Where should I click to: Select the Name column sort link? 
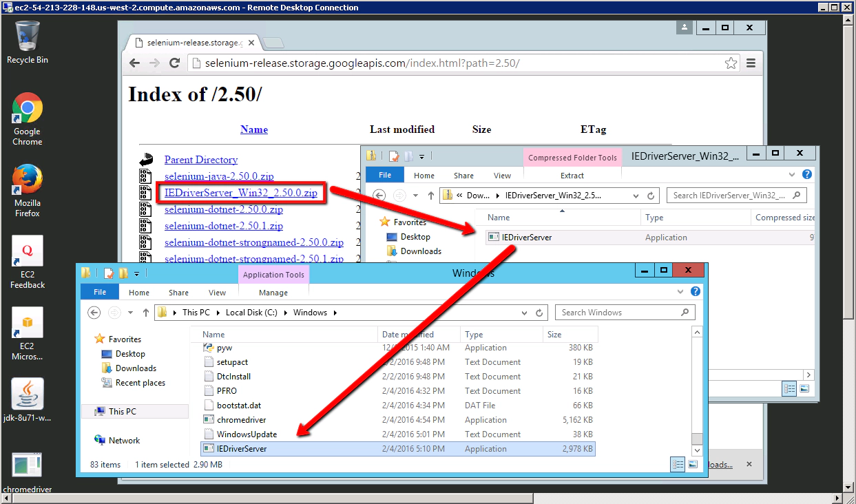coord(253,129)
